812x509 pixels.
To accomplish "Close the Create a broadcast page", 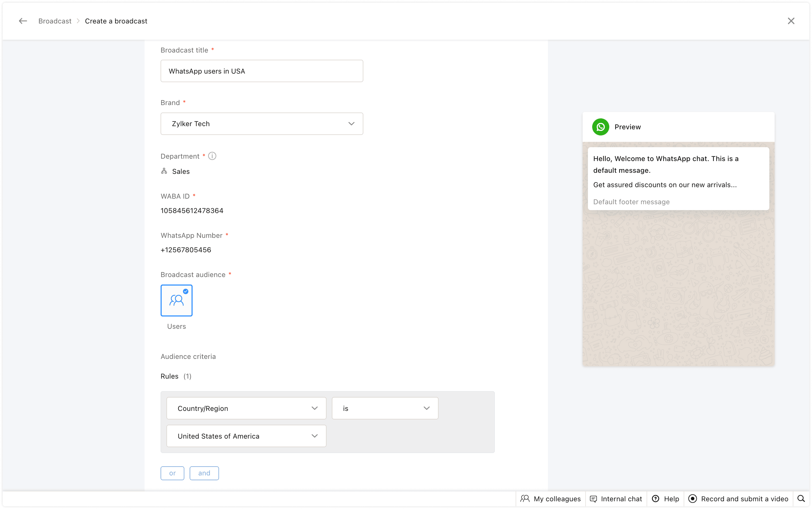I will (x=791, y=21).
